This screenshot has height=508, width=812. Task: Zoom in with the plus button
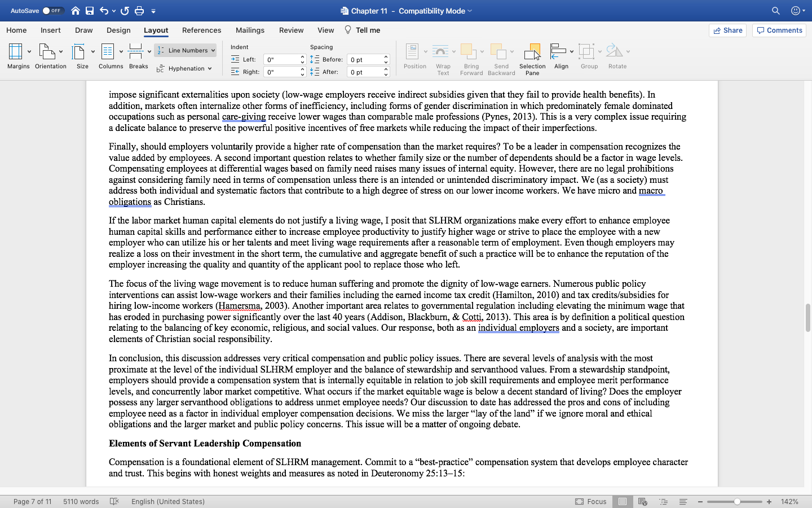(769, 501)
